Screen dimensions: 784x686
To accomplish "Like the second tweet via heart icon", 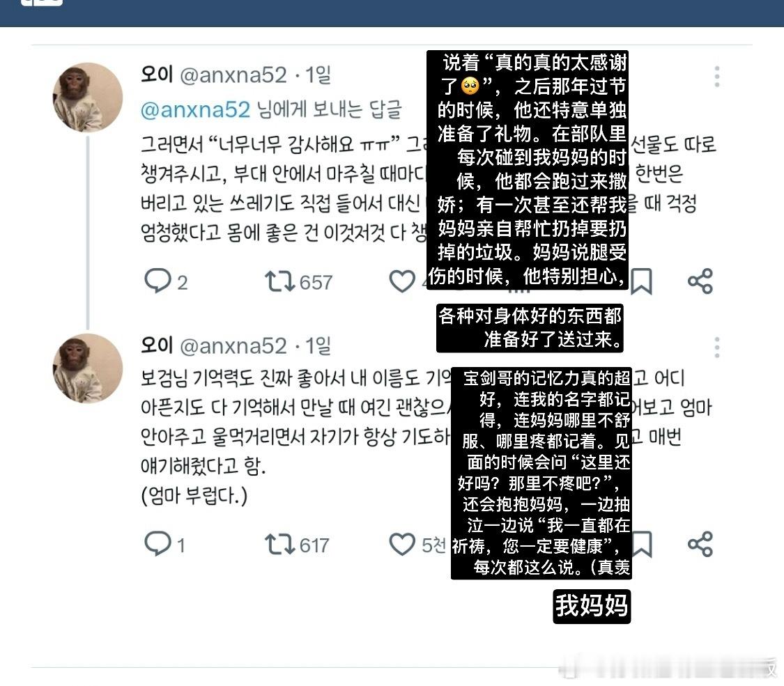I will click(x=402, y=544).
